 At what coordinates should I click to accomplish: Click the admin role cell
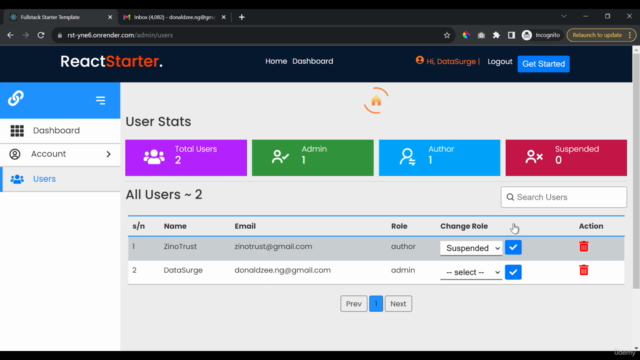403,270
